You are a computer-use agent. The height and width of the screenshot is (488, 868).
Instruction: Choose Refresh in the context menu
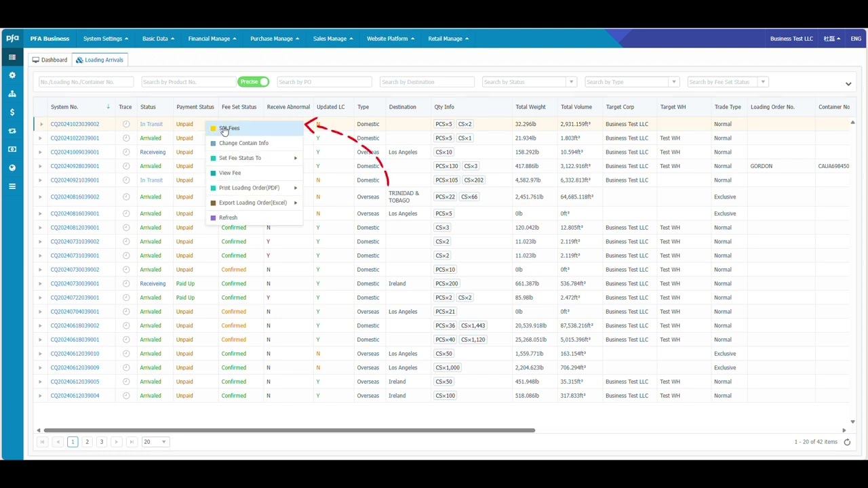254,218
